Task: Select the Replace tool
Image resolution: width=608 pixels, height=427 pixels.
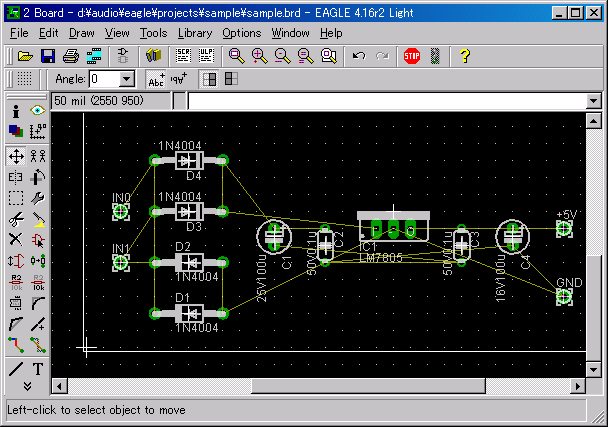Action: (x=38, y=261)
